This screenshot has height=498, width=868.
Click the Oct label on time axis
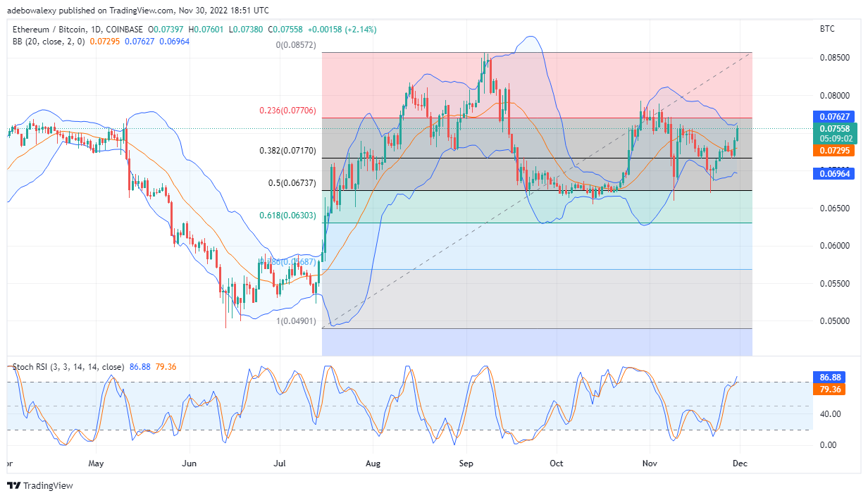tap(557, 463)
